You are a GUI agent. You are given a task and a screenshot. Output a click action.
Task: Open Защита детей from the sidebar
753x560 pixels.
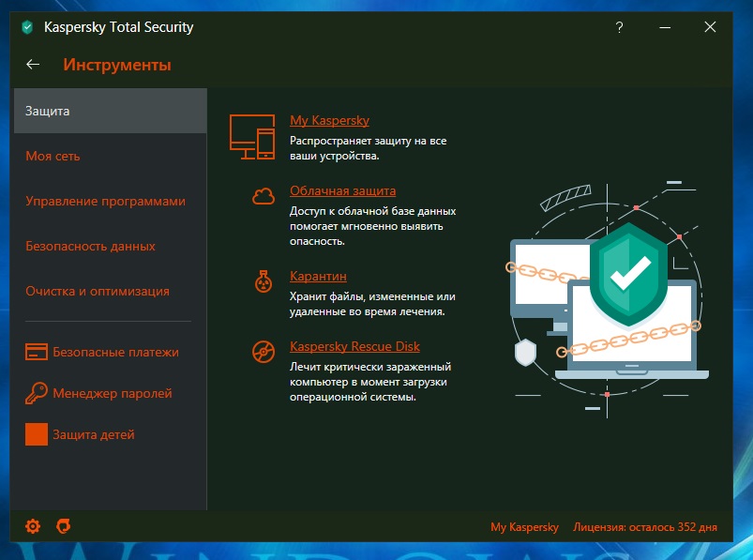click(94, 434)
